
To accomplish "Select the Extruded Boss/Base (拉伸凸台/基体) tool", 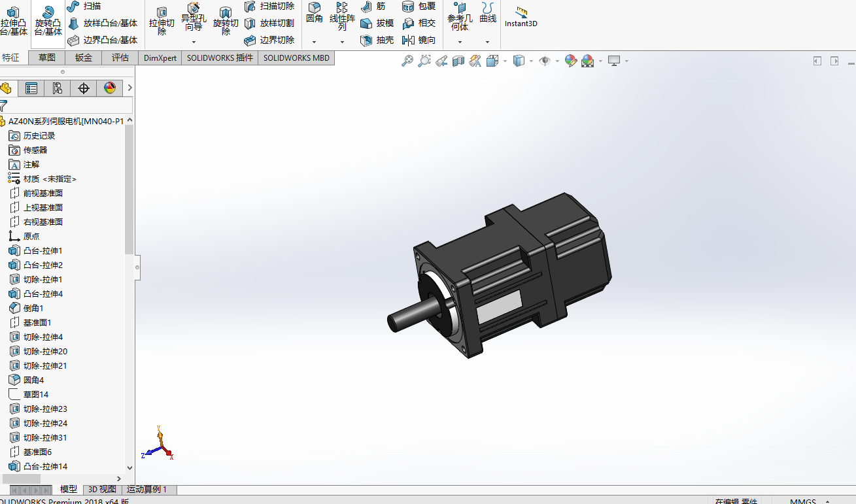I will 13,22.
